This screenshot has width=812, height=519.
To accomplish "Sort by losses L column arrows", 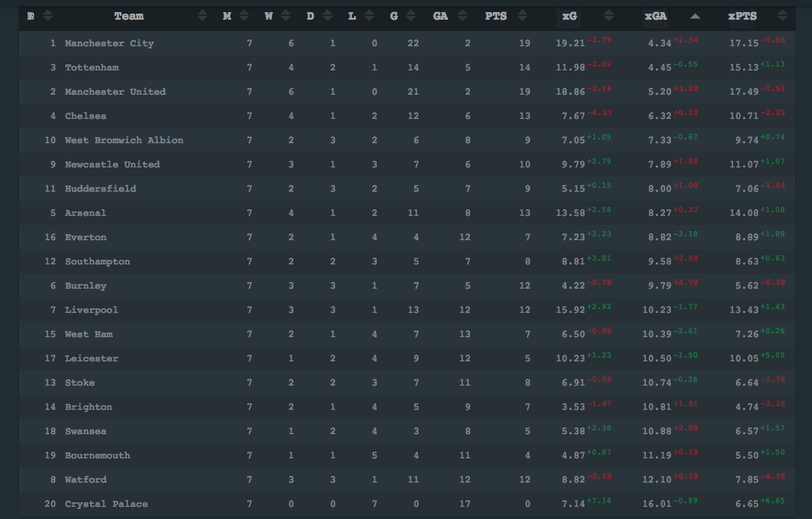I will [x=369, y=16].
